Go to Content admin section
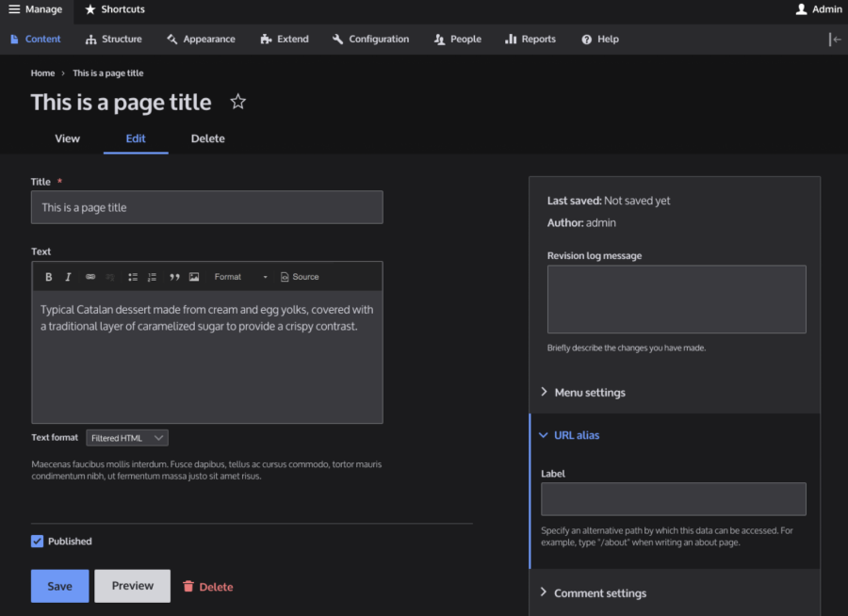Image resolution: width=848 pixels, height=616 pixels. coord(36,39)
